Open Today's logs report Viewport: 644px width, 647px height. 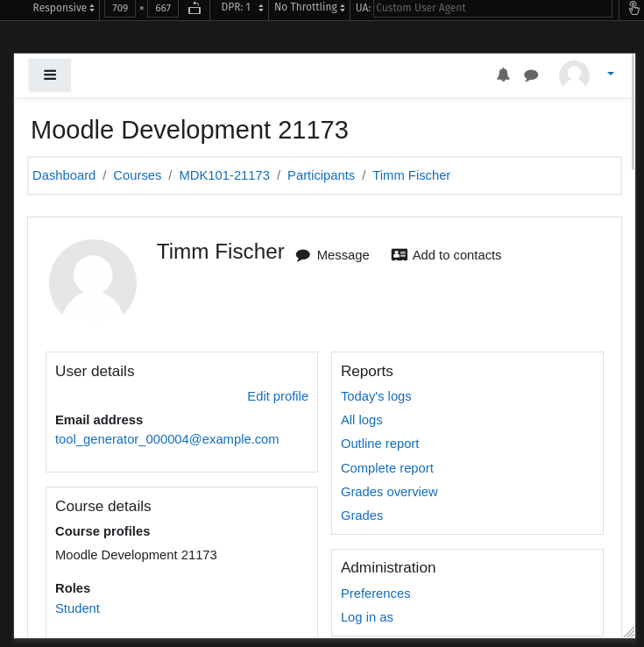[x=376, y=396]
